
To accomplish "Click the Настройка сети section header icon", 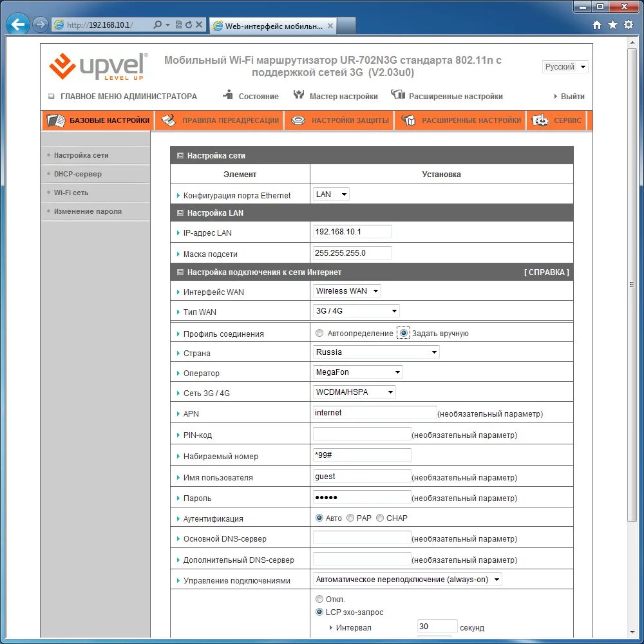I will pyautogui.click(x=180, y=156).
